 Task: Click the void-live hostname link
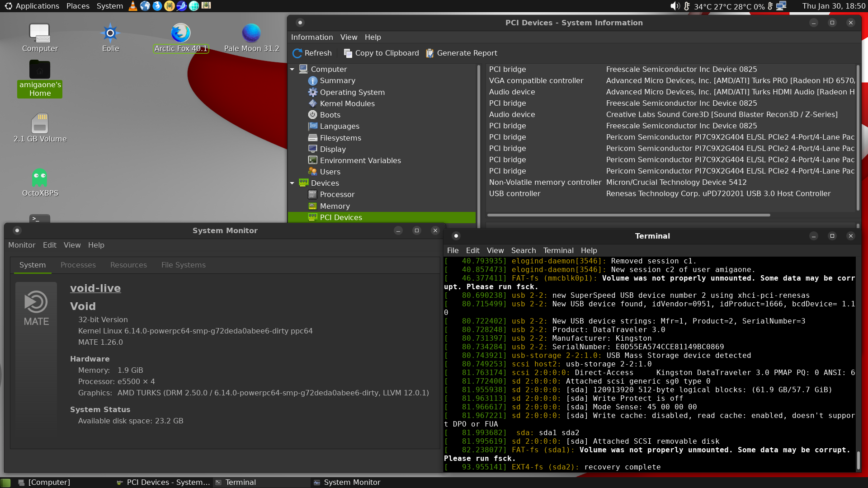point(95,288)
